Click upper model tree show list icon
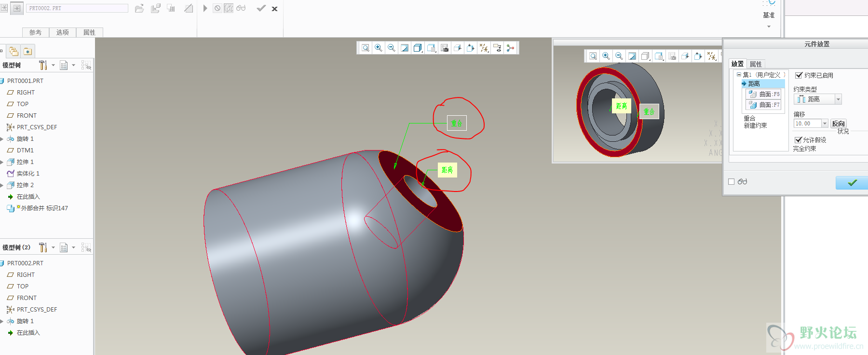 [x=64, y=65]
